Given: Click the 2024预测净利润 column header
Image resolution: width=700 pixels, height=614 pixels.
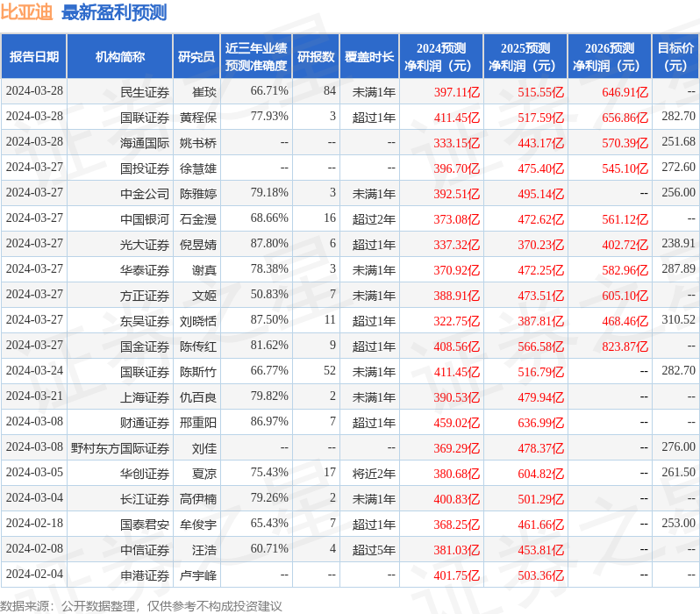Looking at the screenshot, I should click(x=441, y=56).
